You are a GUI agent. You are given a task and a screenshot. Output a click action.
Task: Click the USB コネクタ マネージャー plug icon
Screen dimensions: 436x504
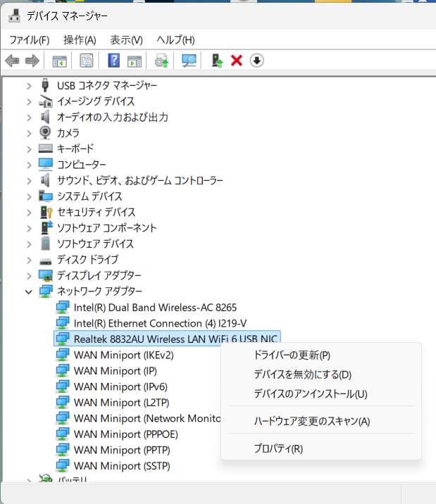(x=45, y=85)
